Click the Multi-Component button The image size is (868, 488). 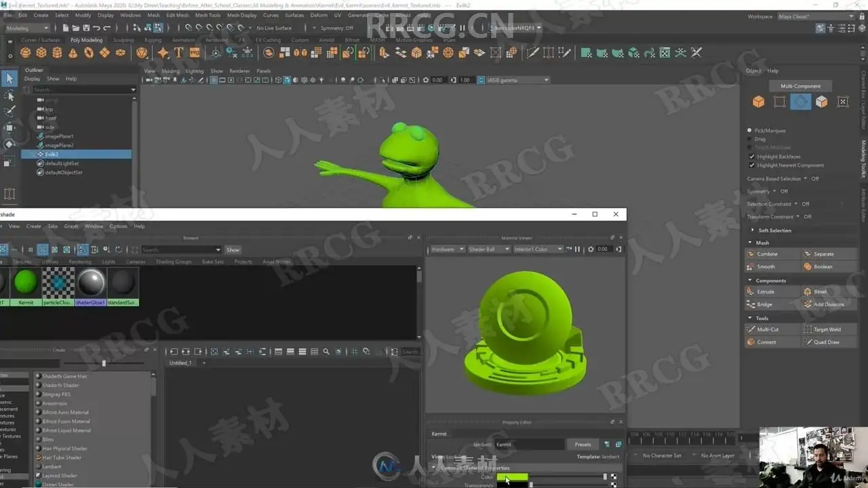click(x=801, y=86)
